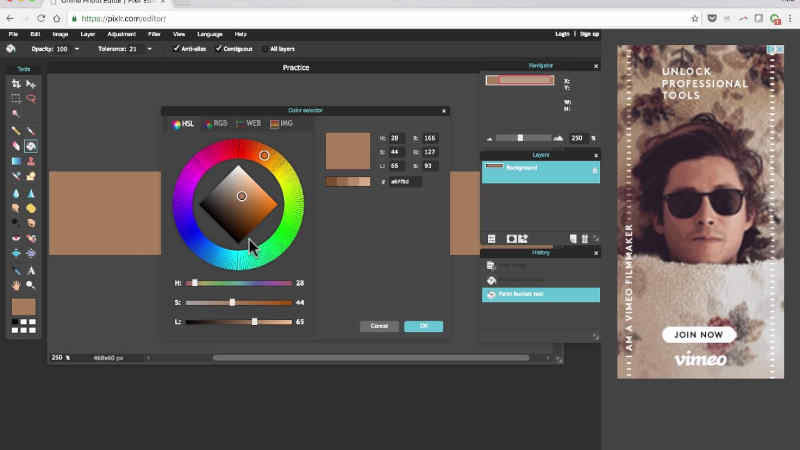Select the Hand pan tool

[x=16, y=285]
